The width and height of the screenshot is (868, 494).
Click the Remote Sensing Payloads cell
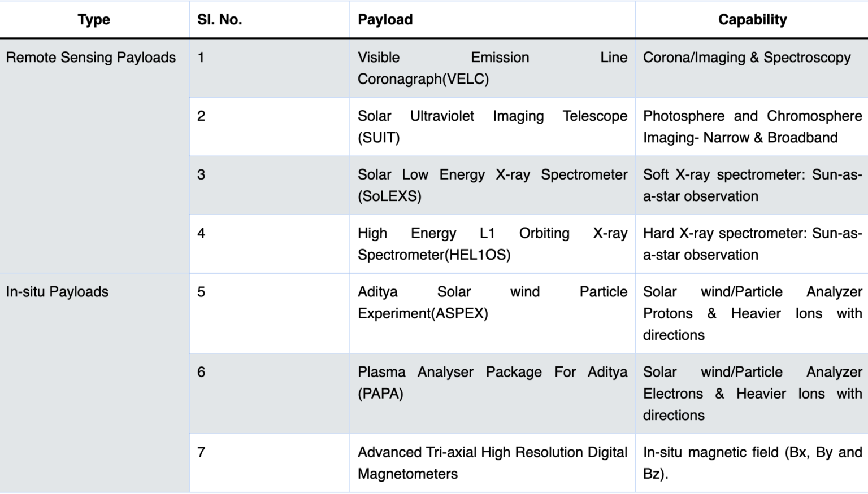pos(91,58)
